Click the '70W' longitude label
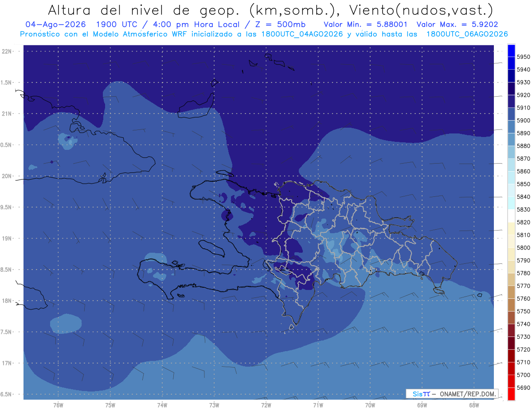Screen dimensions: 532x411 point(370,405)
